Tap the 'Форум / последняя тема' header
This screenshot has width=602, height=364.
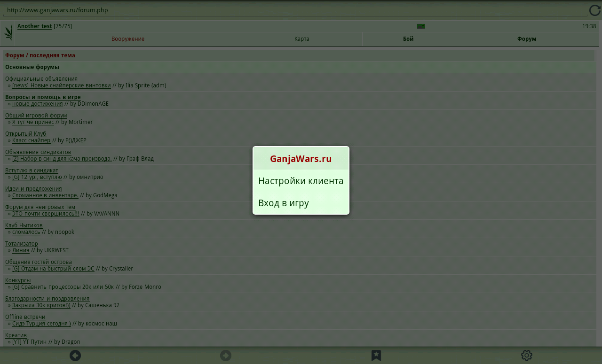40,55
